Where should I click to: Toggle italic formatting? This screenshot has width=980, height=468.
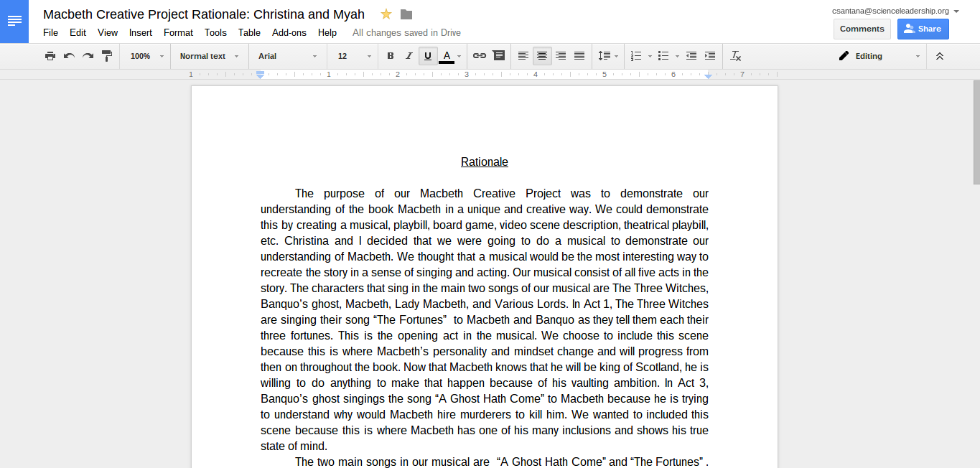pos(409,56)
